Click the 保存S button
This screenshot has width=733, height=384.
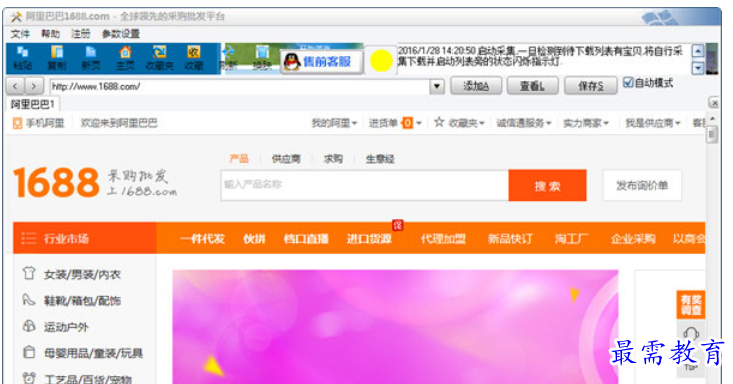(590, 86)
